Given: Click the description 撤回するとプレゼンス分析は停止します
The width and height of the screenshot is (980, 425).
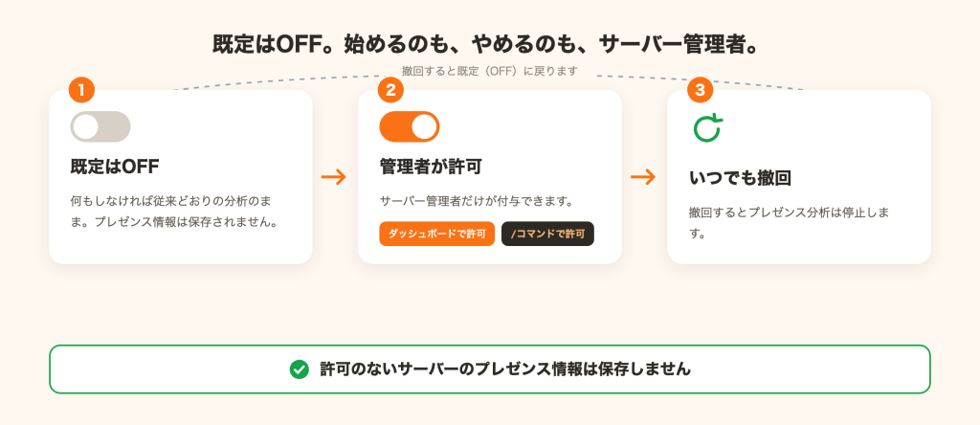Looking at the screenshot, I should coord(789,224).
